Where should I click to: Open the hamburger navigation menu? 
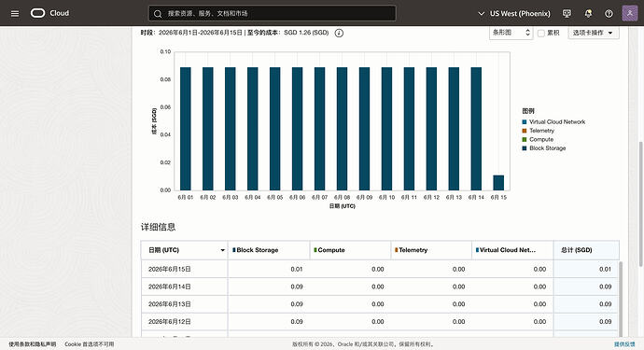click(x=15, y=14)
